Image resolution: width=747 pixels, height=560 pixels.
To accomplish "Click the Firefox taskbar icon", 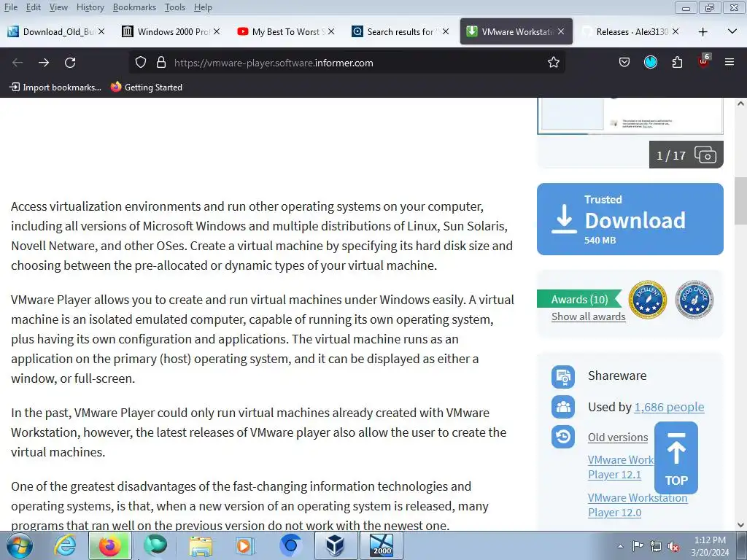I will pos(109,545).
